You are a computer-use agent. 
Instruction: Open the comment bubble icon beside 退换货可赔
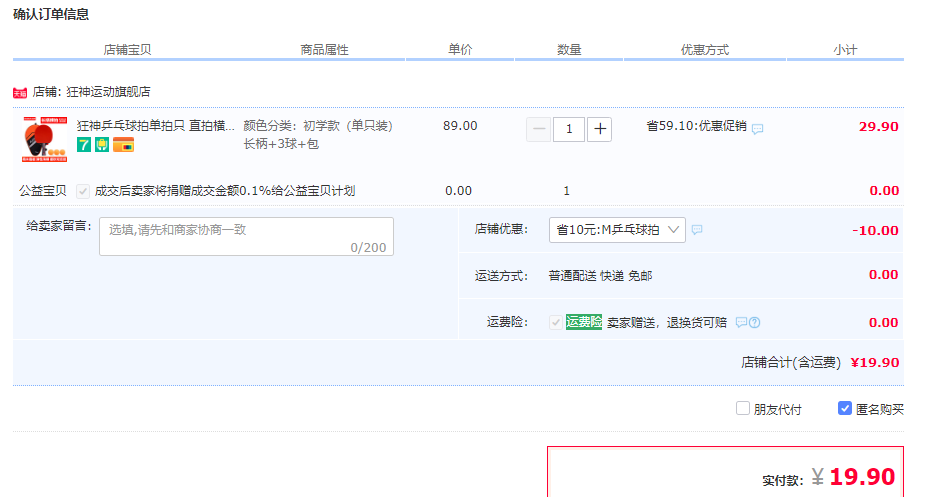point(741,322)
